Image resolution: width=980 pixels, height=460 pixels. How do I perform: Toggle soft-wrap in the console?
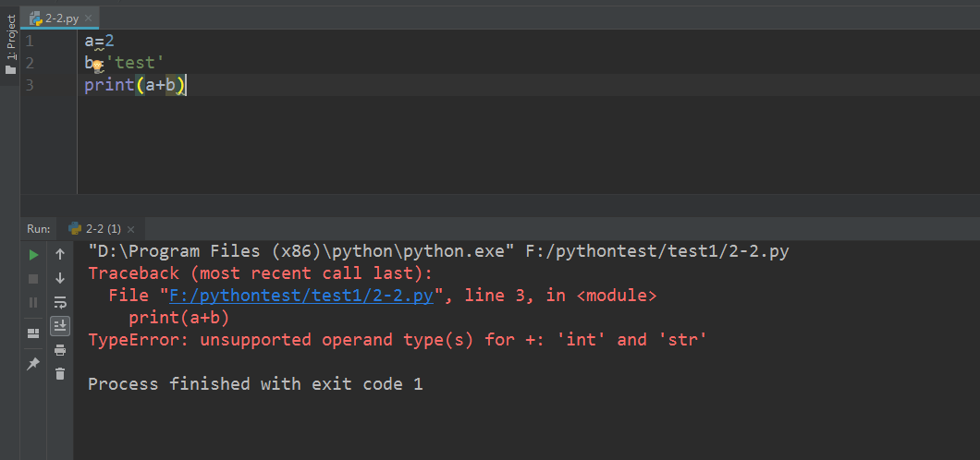coord(60,302)
